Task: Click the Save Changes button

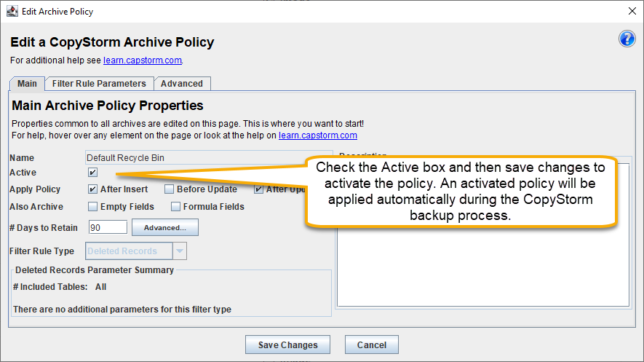Action: click(288, 345)
